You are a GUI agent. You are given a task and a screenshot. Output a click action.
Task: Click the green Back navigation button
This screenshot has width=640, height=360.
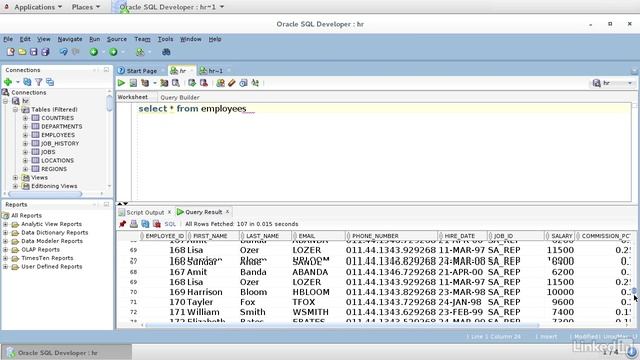94,52
